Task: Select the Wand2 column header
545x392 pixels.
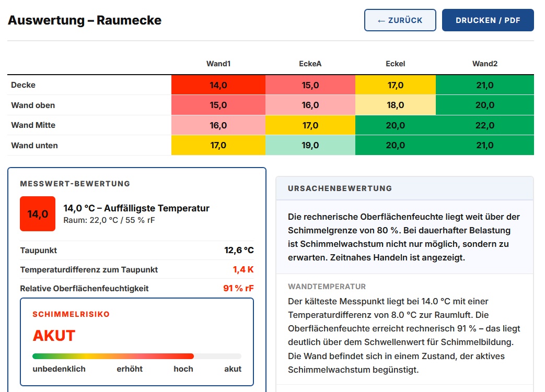Action: point(485,64)
